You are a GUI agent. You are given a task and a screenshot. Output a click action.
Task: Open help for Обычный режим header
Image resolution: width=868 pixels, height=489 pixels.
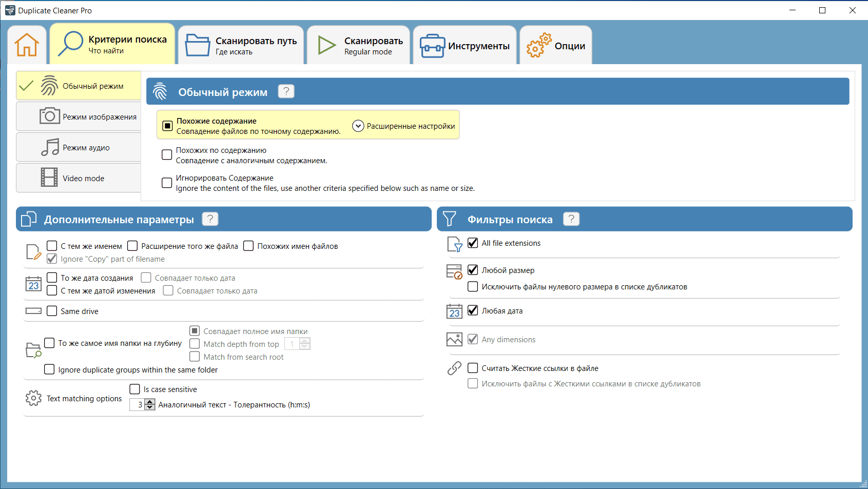tap(286, 91)
